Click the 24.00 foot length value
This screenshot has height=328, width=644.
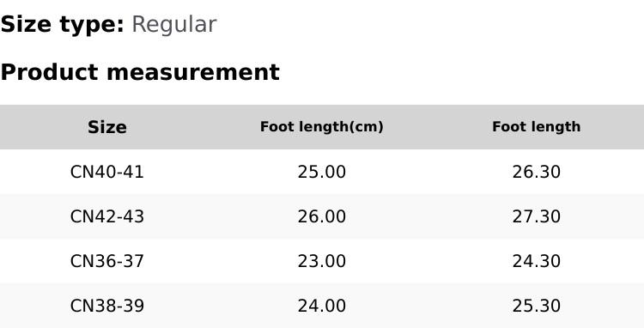(322, 306)
